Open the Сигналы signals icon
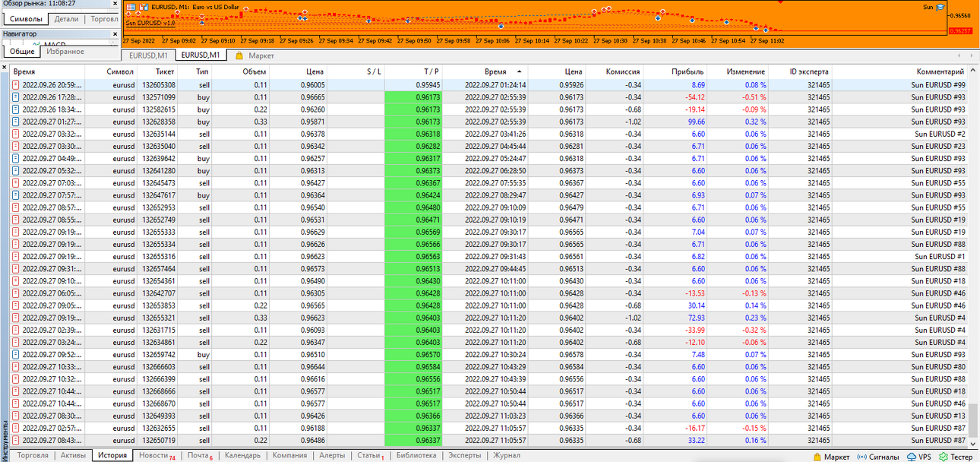This screenshot has height=462, width=980. (863, 457)
